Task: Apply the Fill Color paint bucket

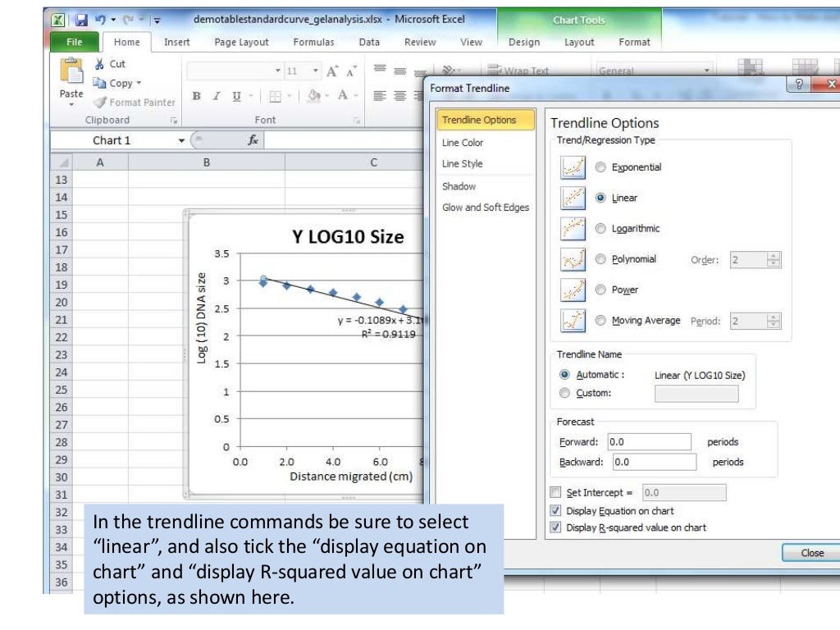Action: (x=314, y=96)
